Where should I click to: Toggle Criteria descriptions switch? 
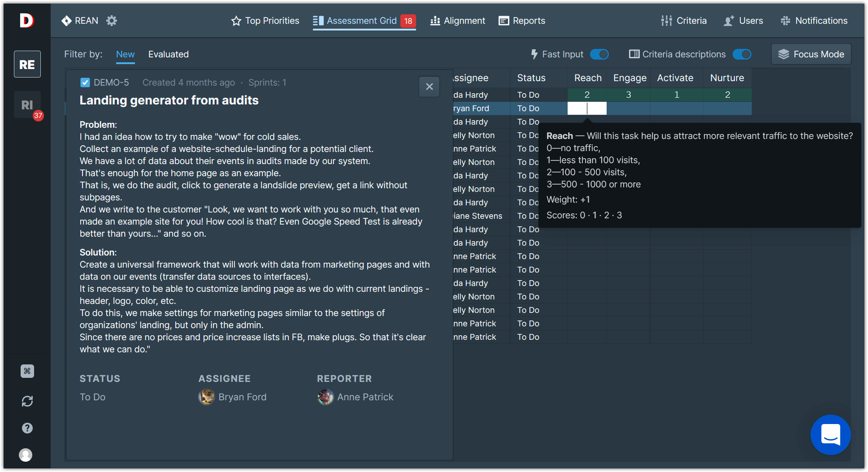pyautogui.click(x=742, y=54)
